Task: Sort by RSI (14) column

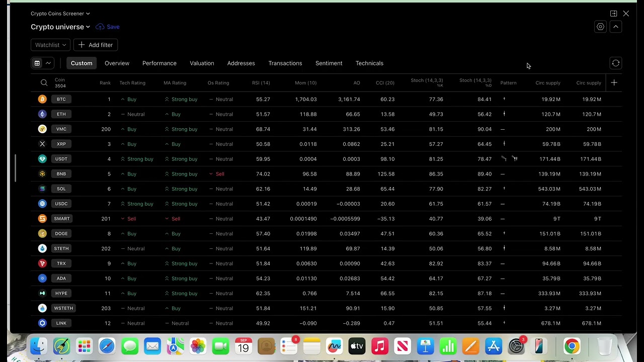Action: tap(261, 83)
